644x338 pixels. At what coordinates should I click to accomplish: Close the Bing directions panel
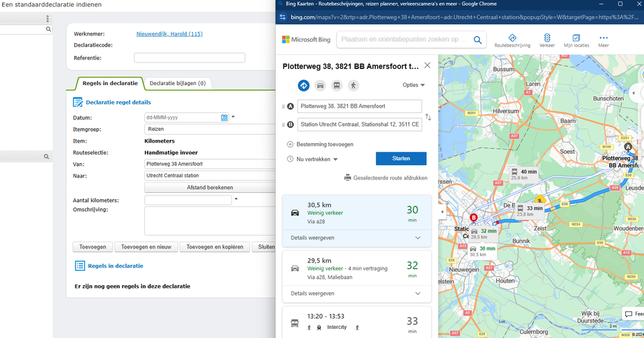point(427,66)
